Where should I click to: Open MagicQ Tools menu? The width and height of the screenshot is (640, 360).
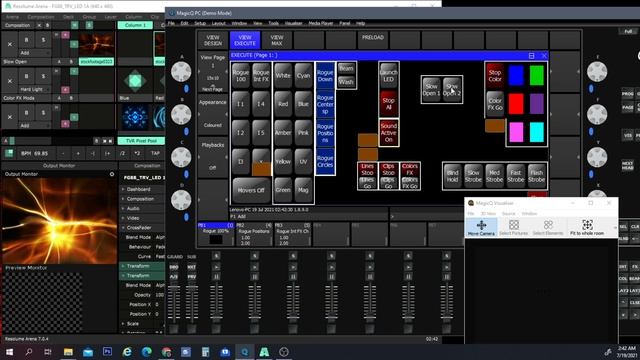pos(273,23)
